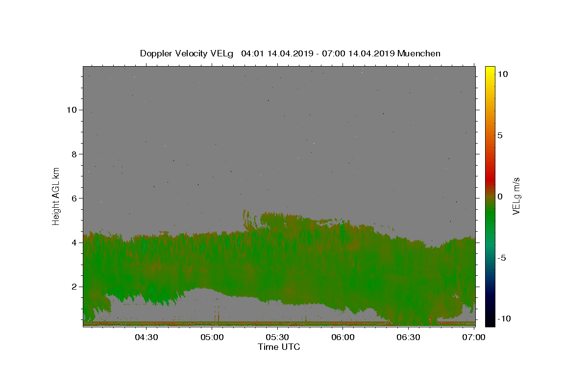Select the 'Time UTC' axis label
Image resolution: width=588 pixels, height=392 pixels.
pos(279,347)
